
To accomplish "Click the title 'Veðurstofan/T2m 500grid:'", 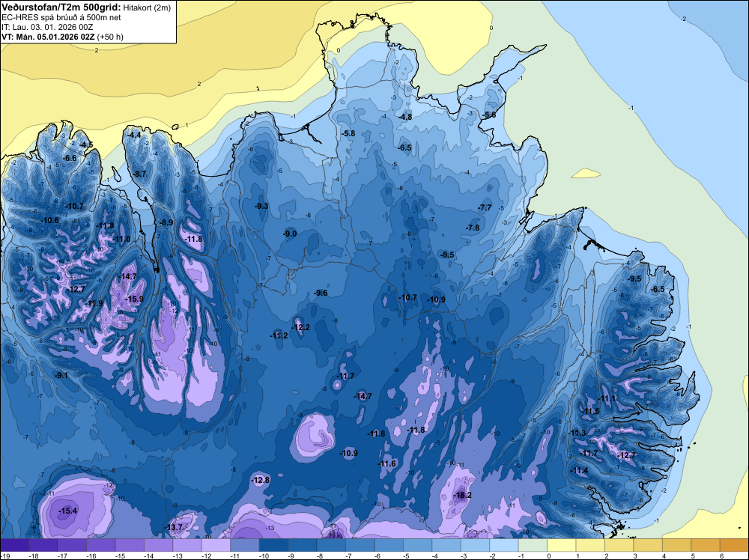I will coord(61,7).
